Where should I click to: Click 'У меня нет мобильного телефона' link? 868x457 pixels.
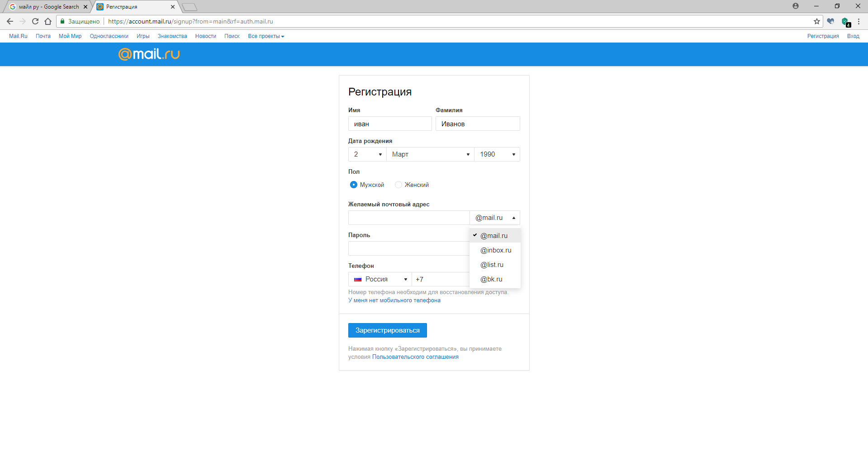pos(394,300)
